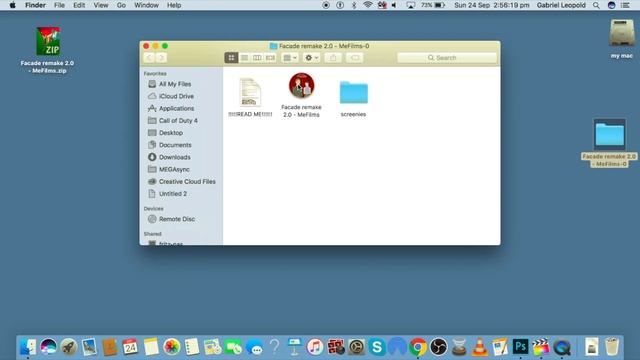Select the screenies folder
Viewport: 640px width, 360px height.
pyautogui.click(x=353, y=99)
